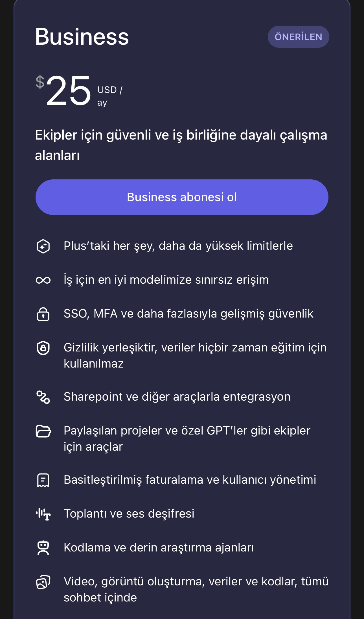Click the Business plan title

[x=82, y=37]
